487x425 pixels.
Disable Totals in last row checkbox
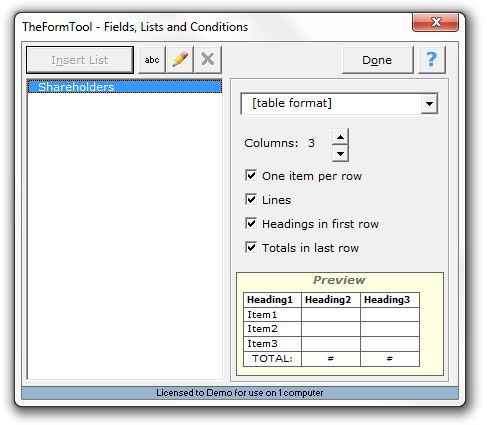click(x=251, y=247)
